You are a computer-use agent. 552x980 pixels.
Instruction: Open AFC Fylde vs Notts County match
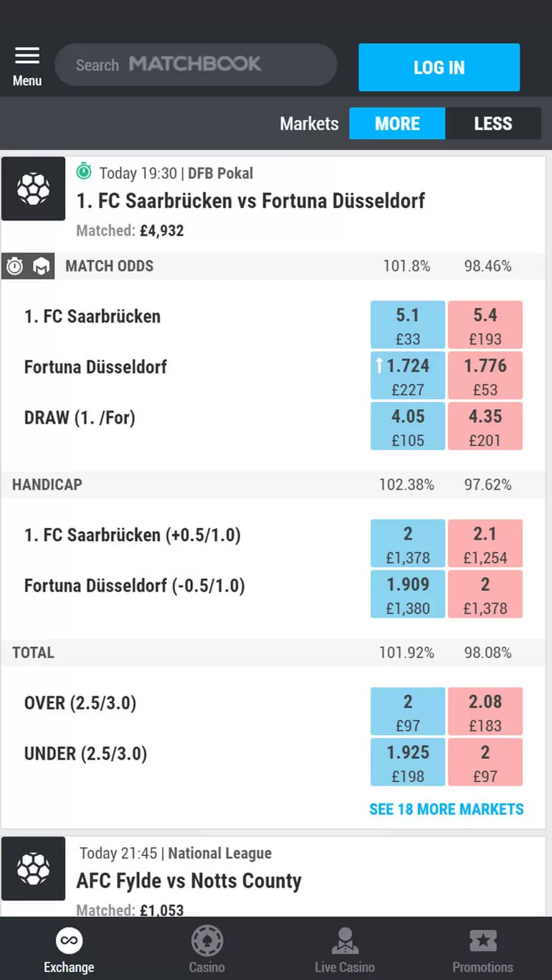189,881
